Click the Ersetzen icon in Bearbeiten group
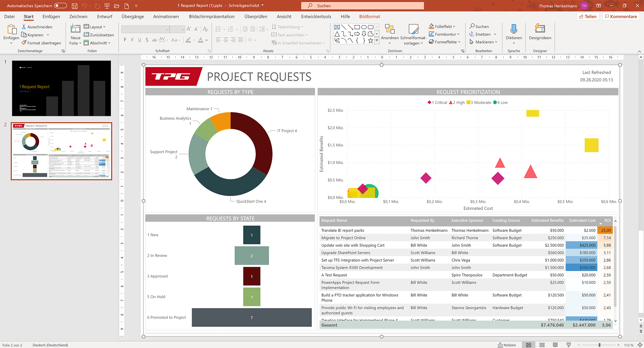 [472, 34]
